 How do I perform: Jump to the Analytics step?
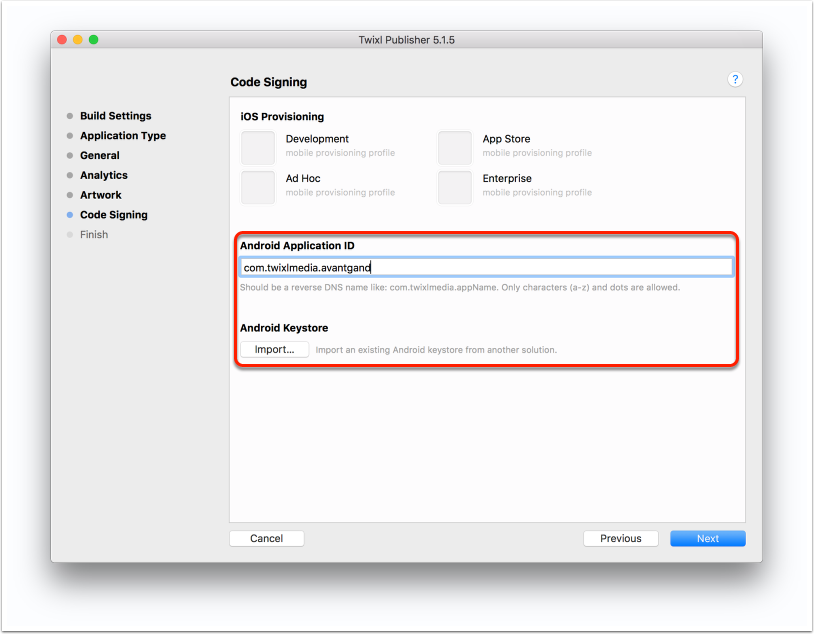[x=103, y=175]
